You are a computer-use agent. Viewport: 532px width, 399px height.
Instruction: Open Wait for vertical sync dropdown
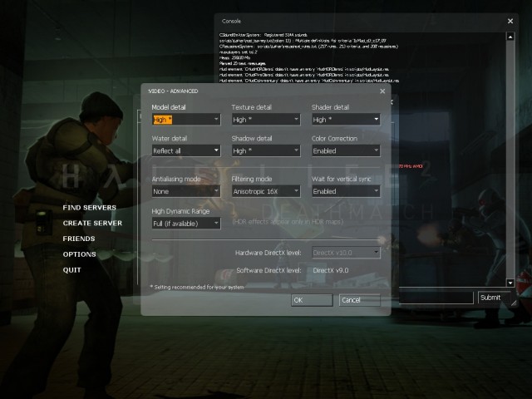(x=346, y=191)
